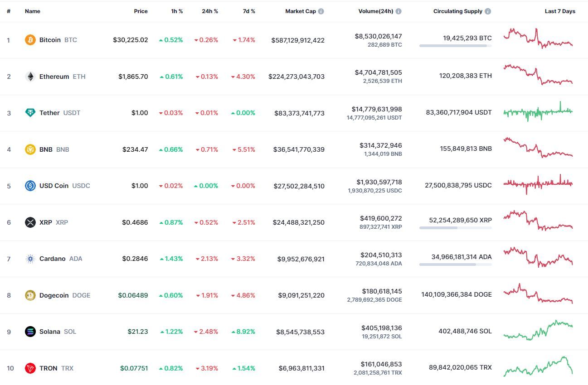Click the Cardano logo icon
Image resolution: width=588 pixels, height=385 pixels.
[x=30, y=259]
